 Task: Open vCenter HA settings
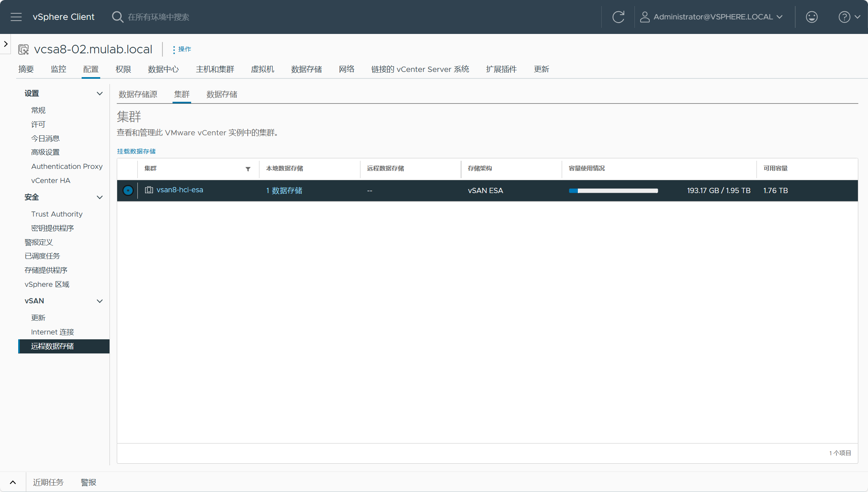pos(51,181)
